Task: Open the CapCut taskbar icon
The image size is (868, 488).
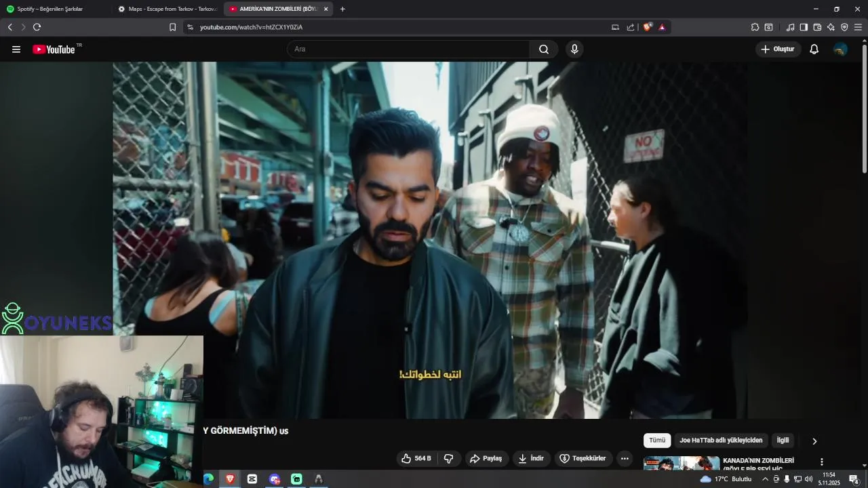Action: 252,479
